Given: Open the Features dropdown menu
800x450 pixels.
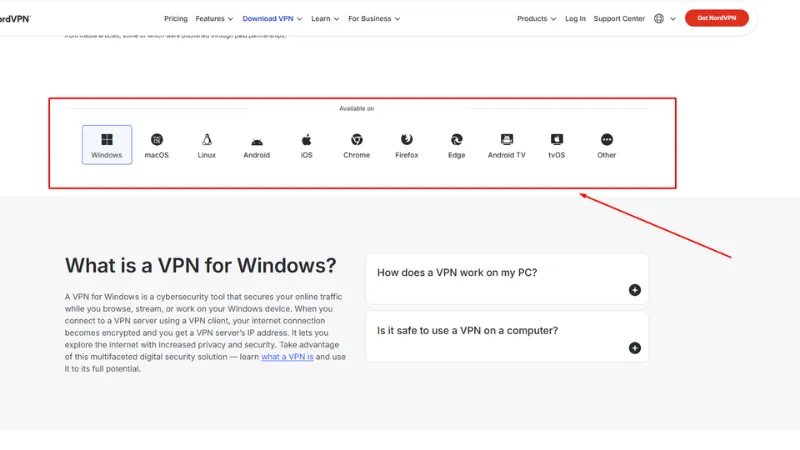Looking at the screenshot, I should [x=214, y=18].
